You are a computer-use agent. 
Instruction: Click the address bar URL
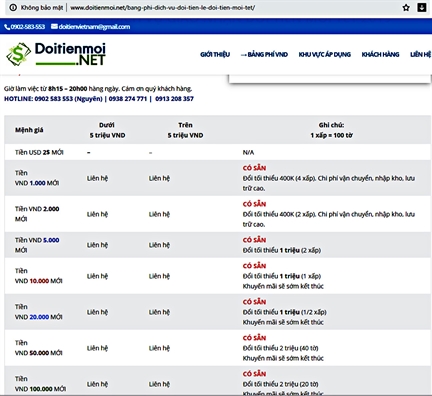(162, 8)
